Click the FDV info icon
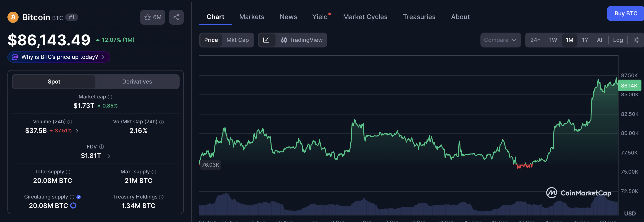The height and width of the screenshot is (222, 644). click(102, 147)
